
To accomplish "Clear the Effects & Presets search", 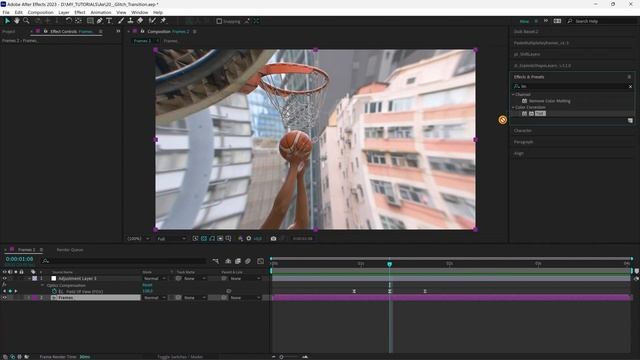I will tap(630, 87).
